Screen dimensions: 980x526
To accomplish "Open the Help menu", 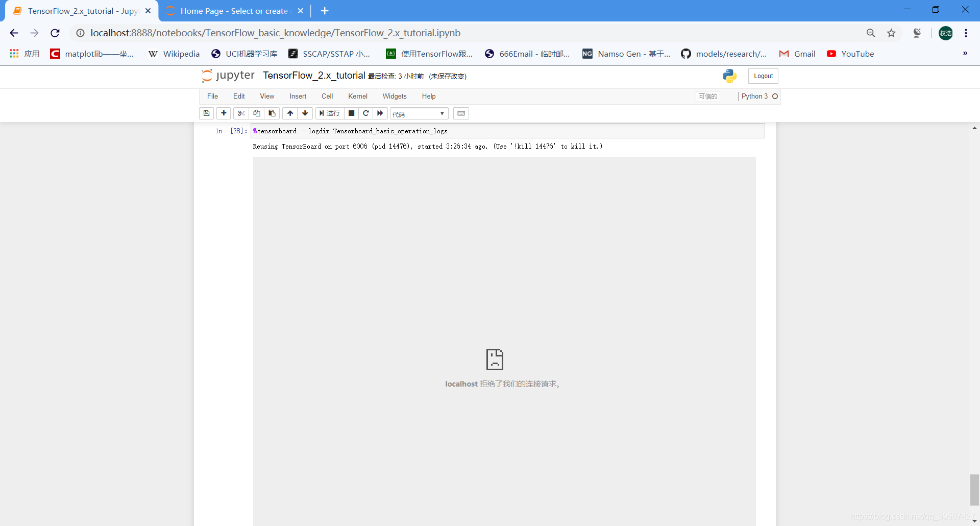I will point(429,97).
